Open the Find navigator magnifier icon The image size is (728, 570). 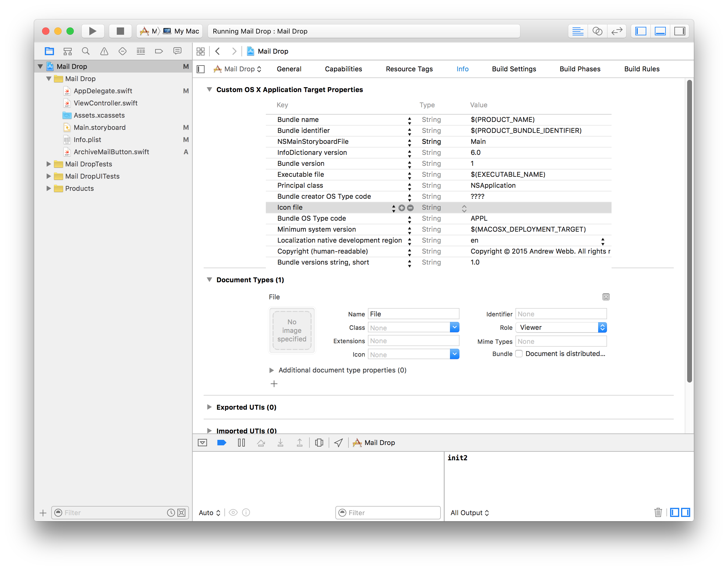(86, 51)
